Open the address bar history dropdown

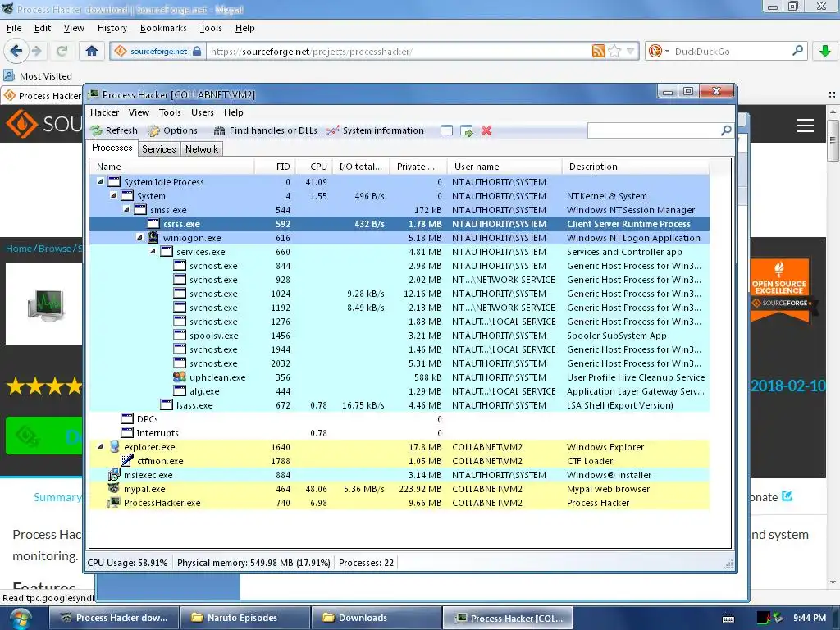(x=631, y=52)
